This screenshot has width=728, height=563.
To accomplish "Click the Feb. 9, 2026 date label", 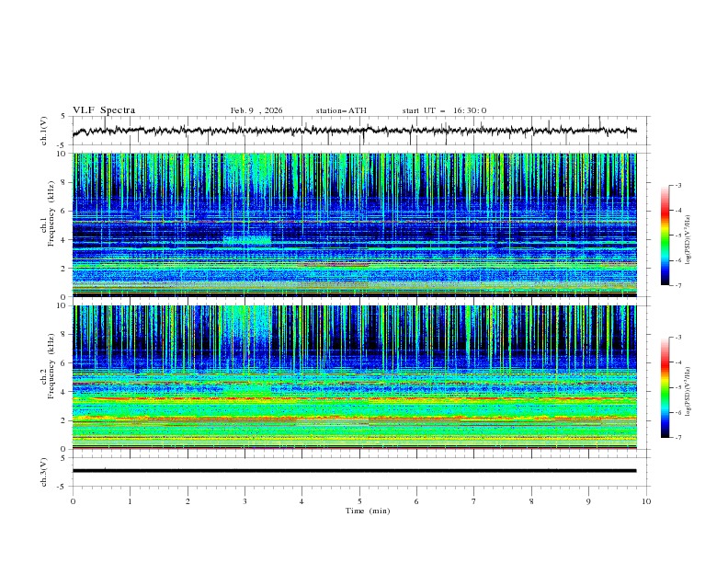I will click(256, 110).
